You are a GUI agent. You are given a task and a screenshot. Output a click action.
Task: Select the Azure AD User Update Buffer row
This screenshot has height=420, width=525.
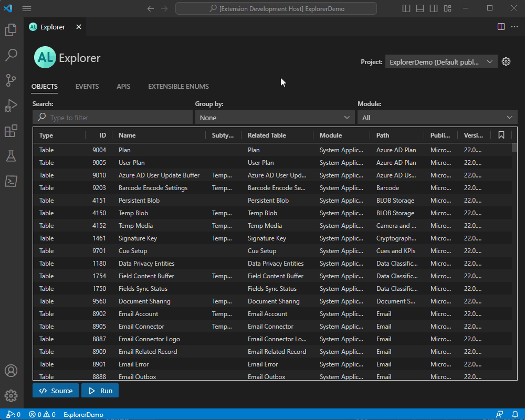coord(272,175)
